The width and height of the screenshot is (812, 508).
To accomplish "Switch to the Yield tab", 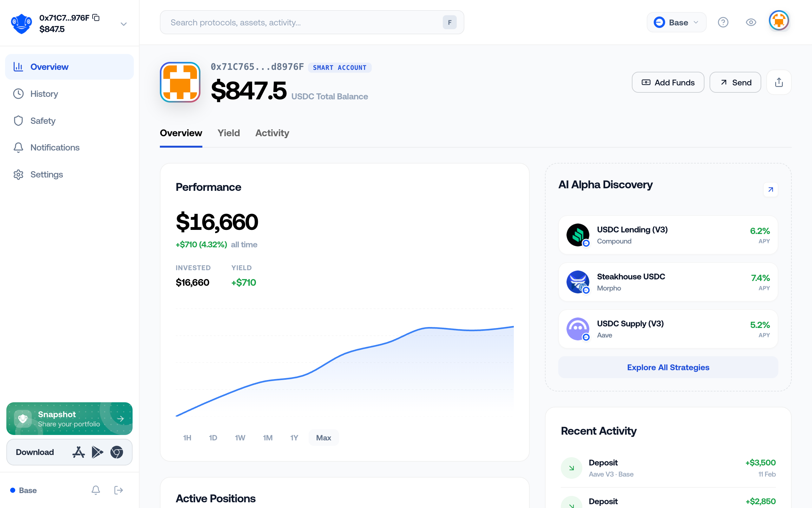I will [x=228, y=133].
